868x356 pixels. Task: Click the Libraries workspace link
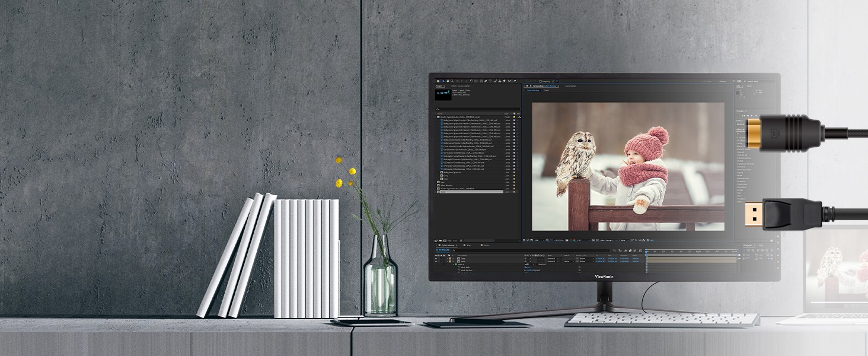pyautogui.click(x=722, y=81)
